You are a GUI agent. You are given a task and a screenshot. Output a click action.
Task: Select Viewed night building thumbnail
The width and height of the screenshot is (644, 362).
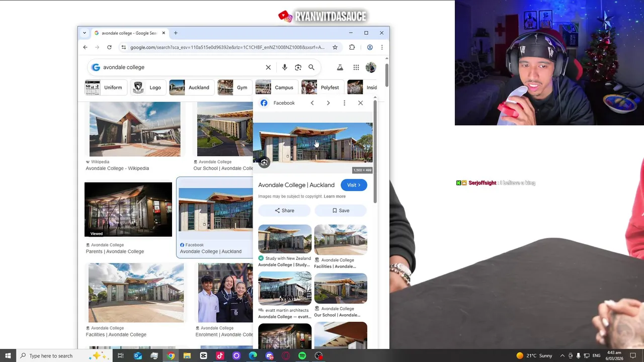[128, 209]
